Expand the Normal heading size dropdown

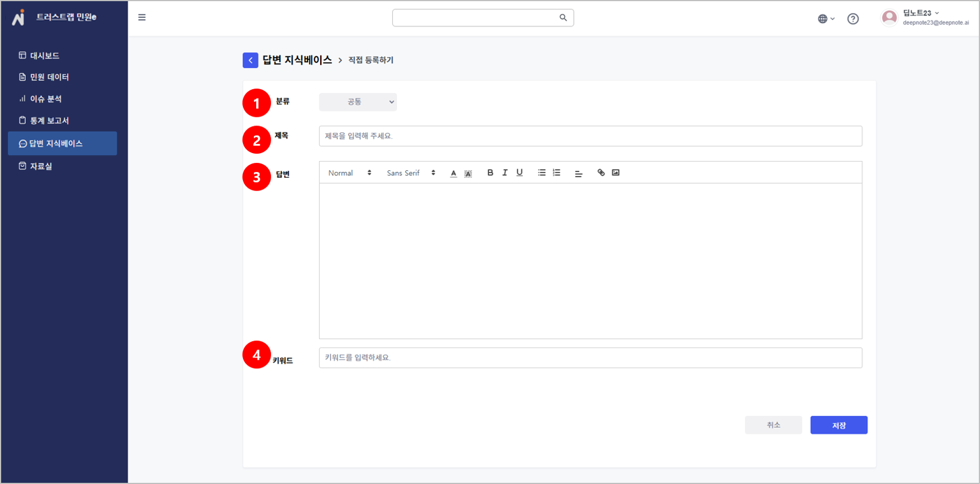350,173
